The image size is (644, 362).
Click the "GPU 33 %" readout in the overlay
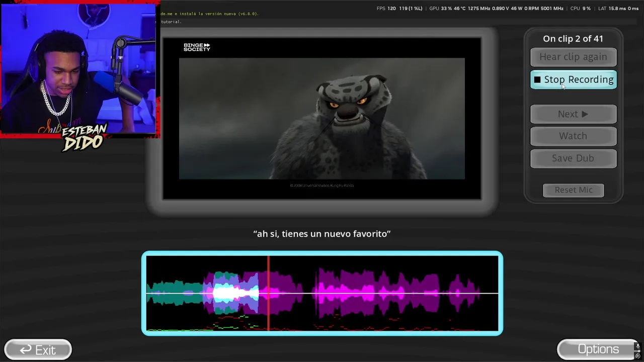pyautogui.click(x=441, y=9)
